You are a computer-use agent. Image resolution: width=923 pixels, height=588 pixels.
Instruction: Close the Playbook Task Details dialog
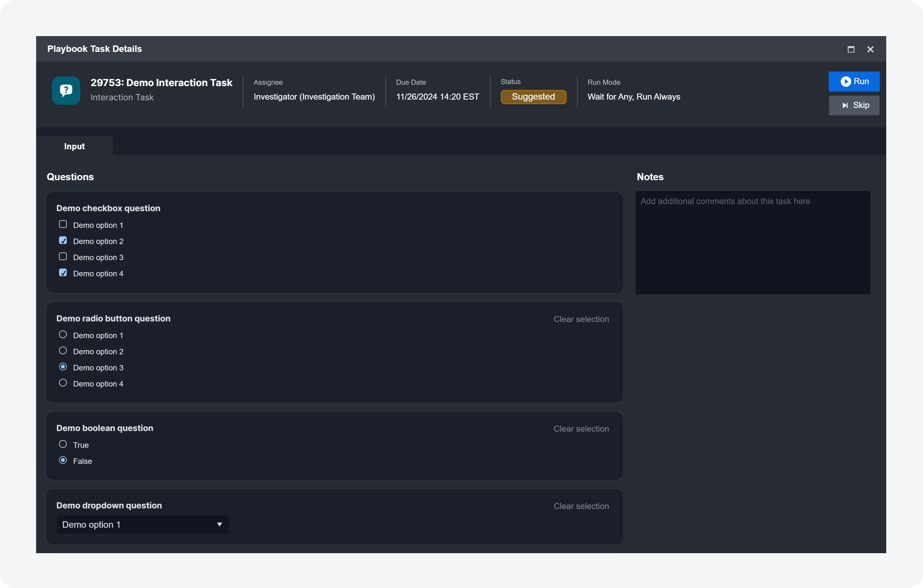coord(870,49)
